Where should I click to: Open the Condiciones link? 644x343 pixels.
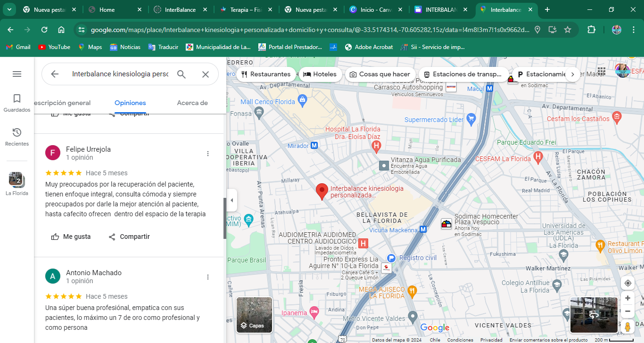(460, 340)
